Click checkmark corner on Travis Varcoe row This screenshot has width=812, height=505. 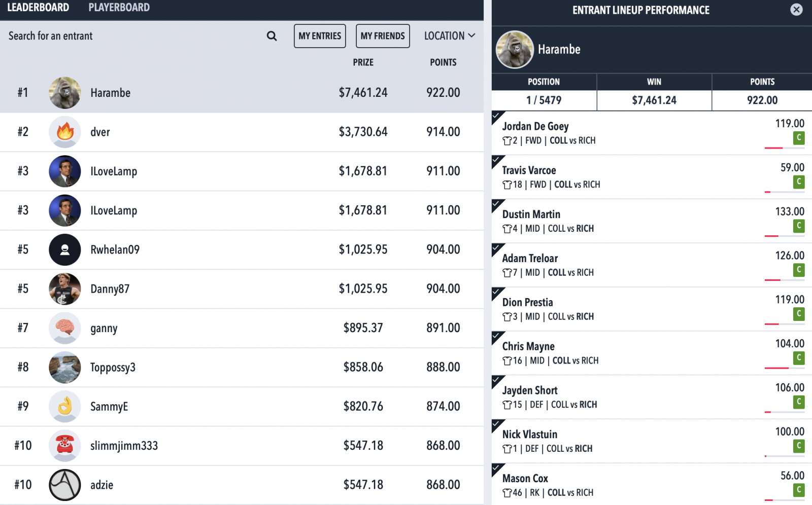497,160
